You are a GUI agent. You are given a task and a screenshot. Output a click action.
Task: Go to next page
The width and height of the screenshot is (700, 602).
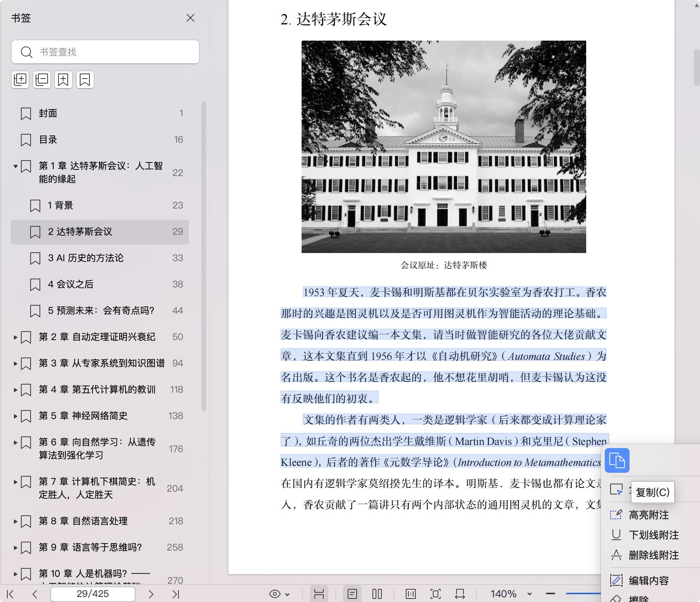coord(151,594)
